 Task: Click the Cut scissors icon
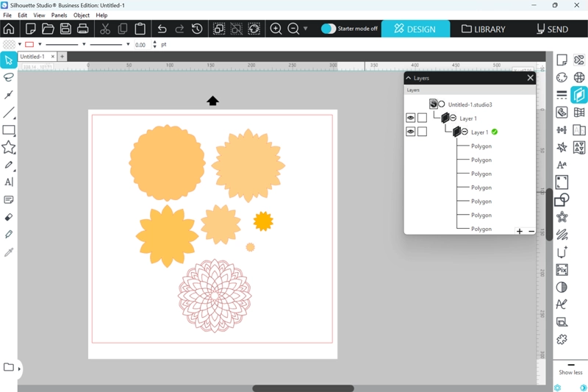pos(105,29)
